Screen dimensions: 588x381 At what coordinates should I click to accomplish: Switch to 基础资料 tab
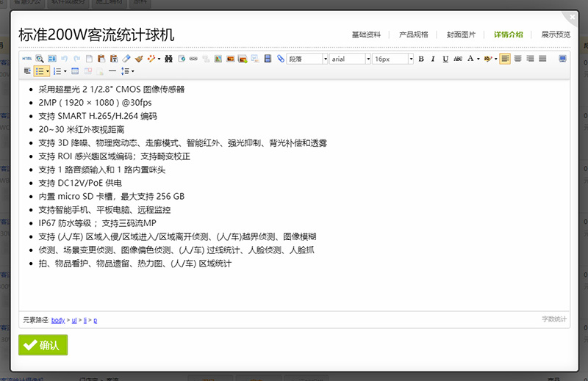click(x=366, y=35)
